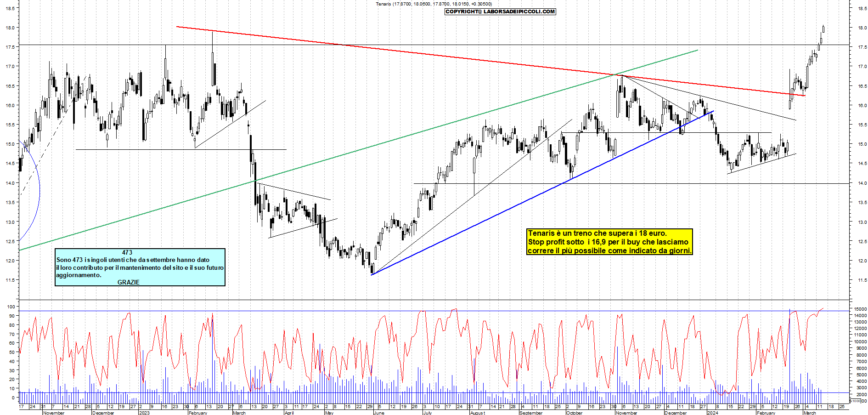Click the 'May' month label
Viewport: 868px width, 415px height.
(x=329, y=413)
